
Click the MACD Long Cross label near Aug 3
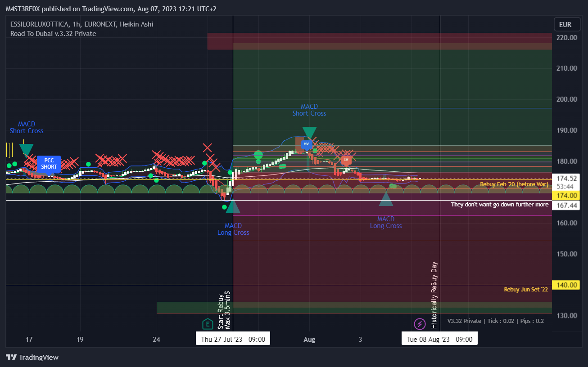pos(386,222)
